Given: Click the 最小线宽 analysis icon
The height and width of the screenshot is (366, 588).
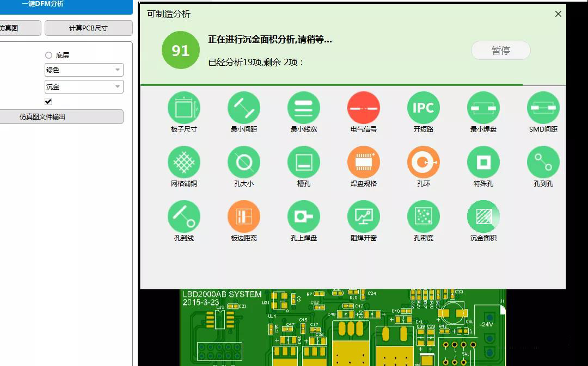Looking at the screenshot, I should pyautogui.click(x=304, y=107).
